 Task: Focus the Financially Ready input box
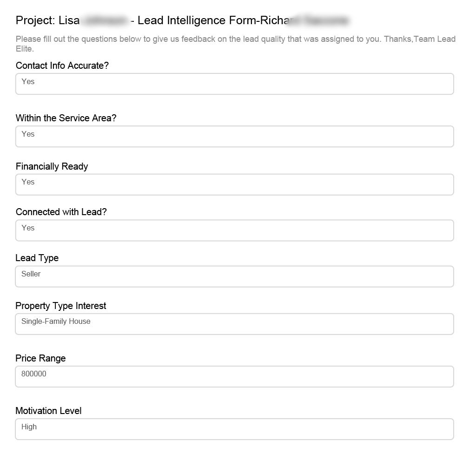234,184
